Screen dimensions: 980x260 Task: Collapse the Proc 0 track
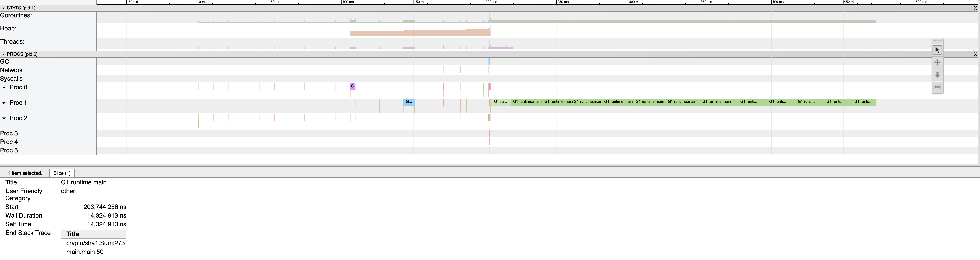[4, 87]
